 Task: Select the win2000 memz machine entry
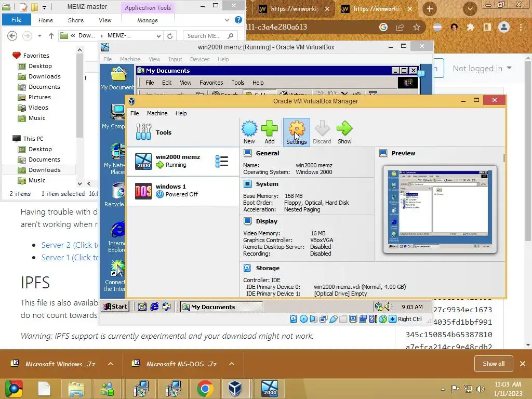(x=182, y=161)
